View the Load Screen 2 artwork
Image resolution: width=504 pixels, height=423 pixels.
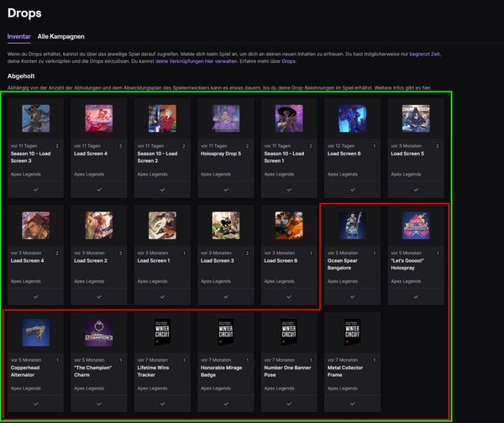99,226
